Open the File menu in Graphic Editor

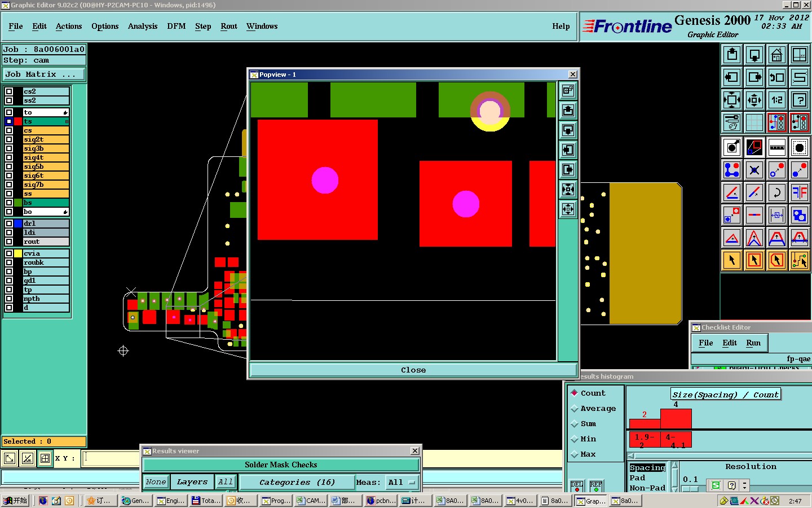(x=16, y=26)
